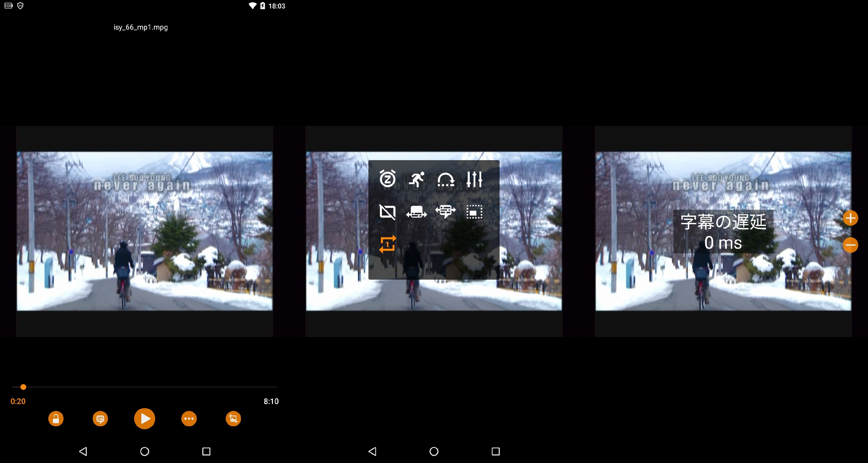This screenshot has width=868, height=463.
Task: Open the jump-to-time option
Action: 445,179
